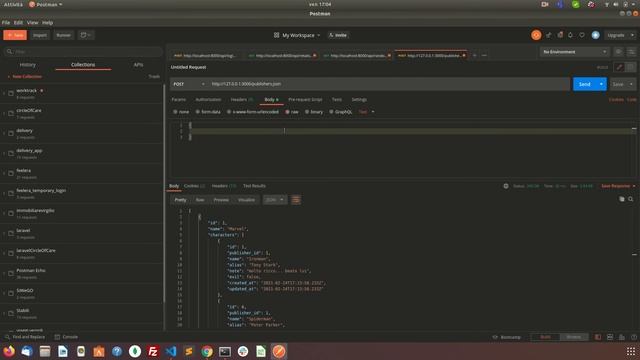Viewport: 640px width, 360px height.
Task: Switch to Build mode in status bar
Action: tap(545, 337)
